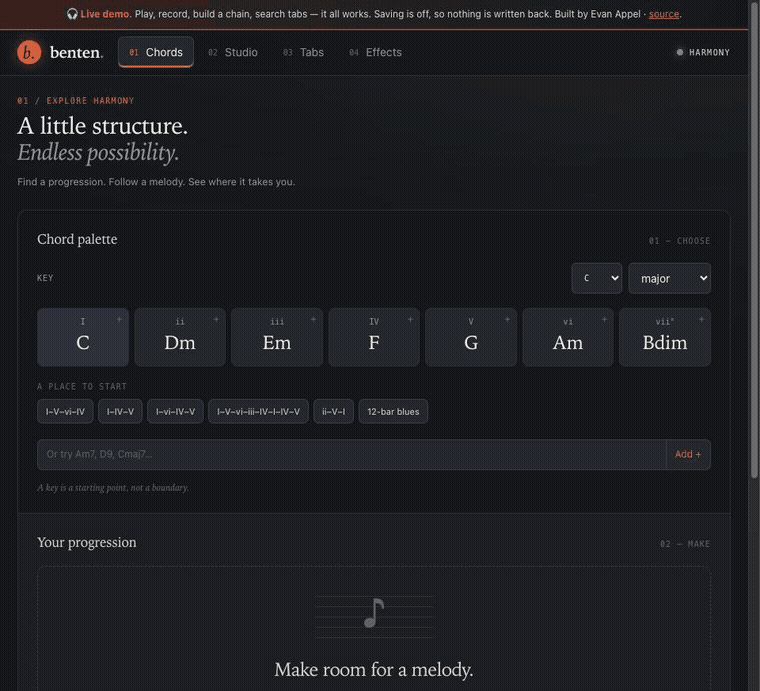Click the plus icon on the F chord card
The height and width of the screenshot is (691, 760).
(x=410, y=319)
